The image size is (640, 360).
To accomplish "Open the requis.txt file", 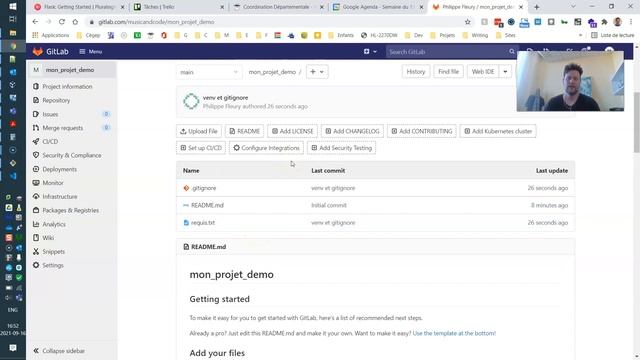I will click(x=203, y=223).
